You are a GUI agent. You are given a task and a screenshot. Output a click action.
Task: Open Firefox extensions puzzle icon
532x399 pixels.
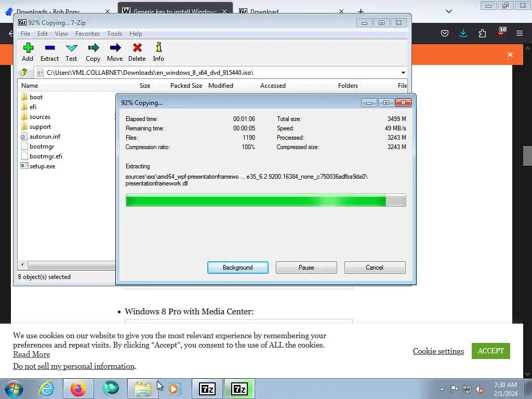[x=482, y=33]
